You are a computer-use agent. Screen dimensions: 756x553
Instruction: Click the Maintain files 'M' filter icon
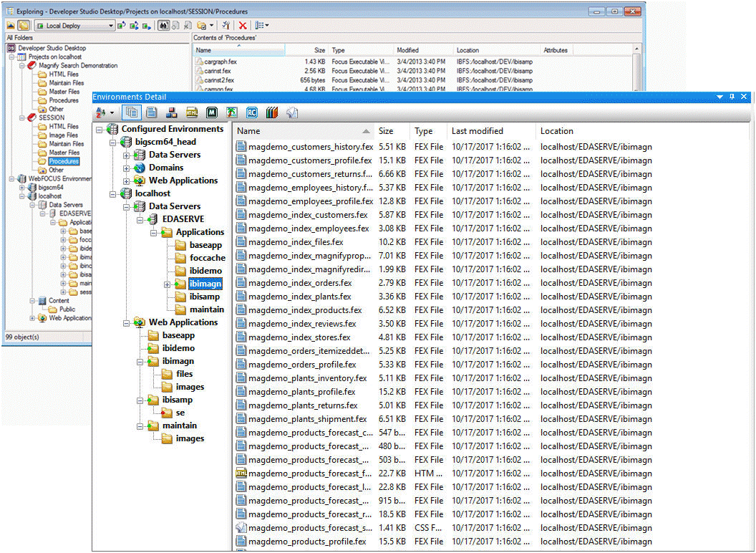click(212, 112)
